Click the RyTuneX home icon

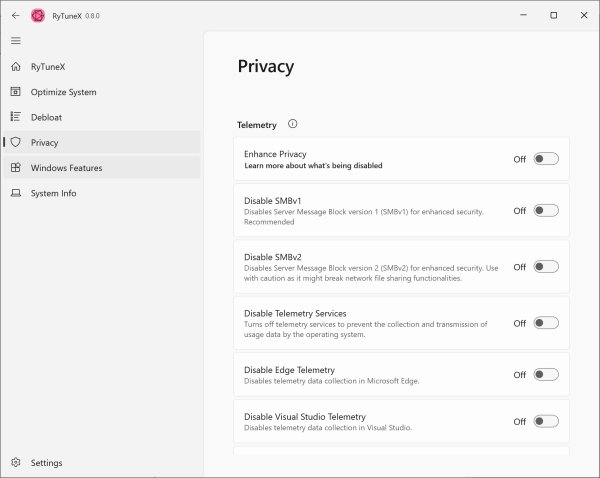point(15,67)
